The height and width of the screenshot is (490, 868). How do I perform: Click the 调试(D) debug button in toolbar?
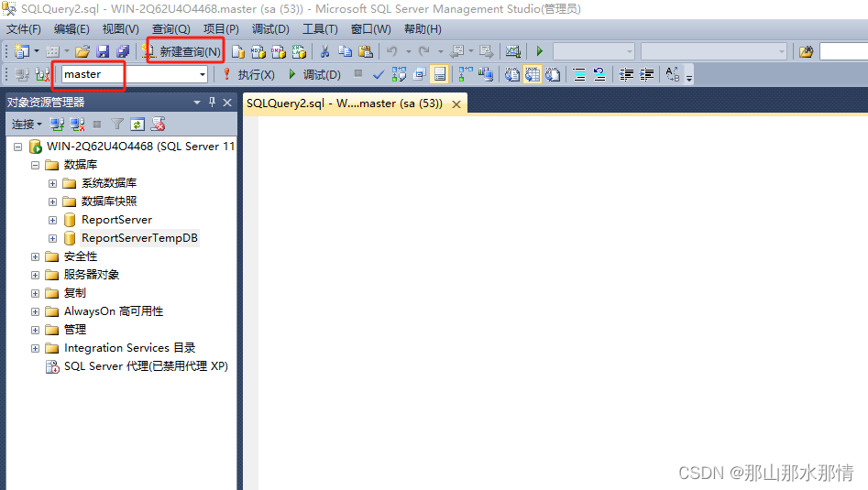point(313,74)
